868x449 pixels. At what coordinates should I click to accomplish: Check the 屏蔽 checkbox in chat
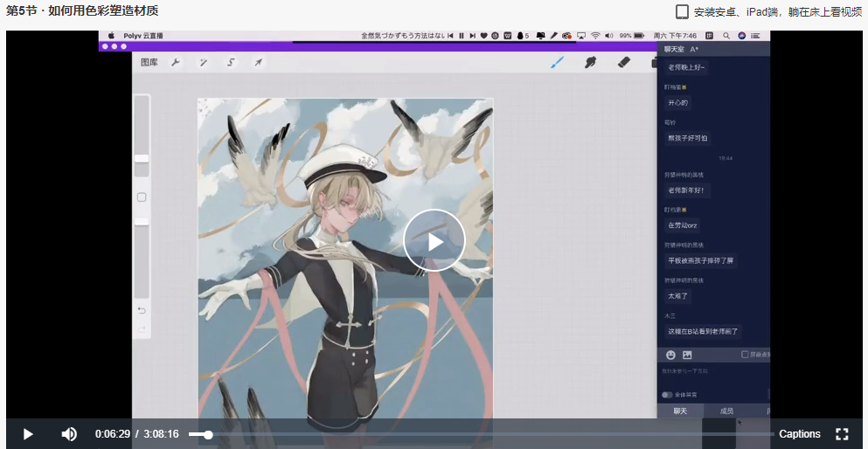pyautogui.click(x=745, y=355)
